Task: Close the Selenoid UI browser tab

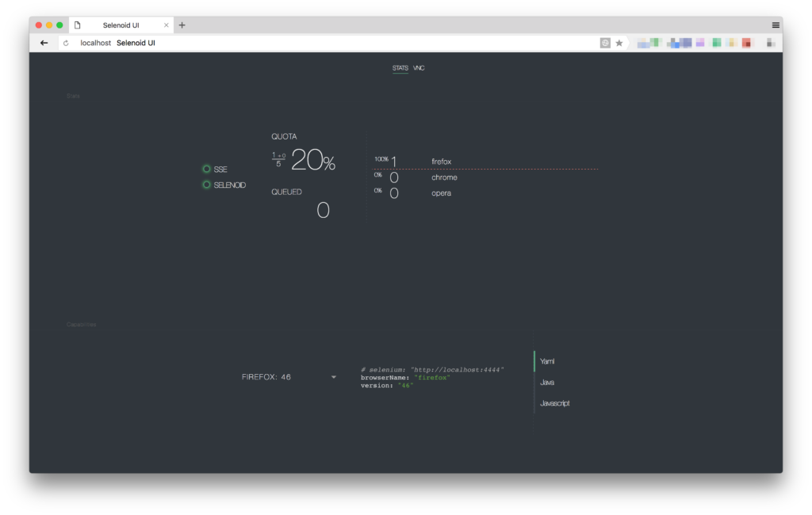Action: click(x=167, y=25)
